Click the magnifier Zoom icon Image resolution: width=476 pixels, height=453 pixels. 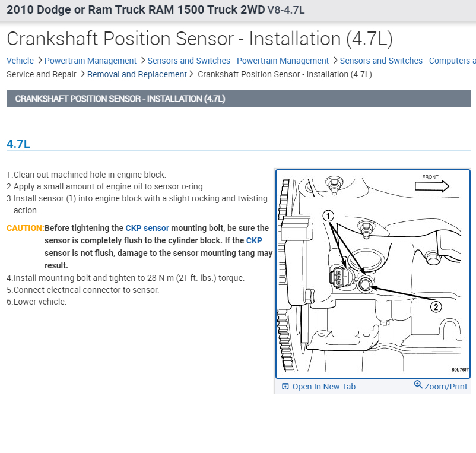(418, 384)
